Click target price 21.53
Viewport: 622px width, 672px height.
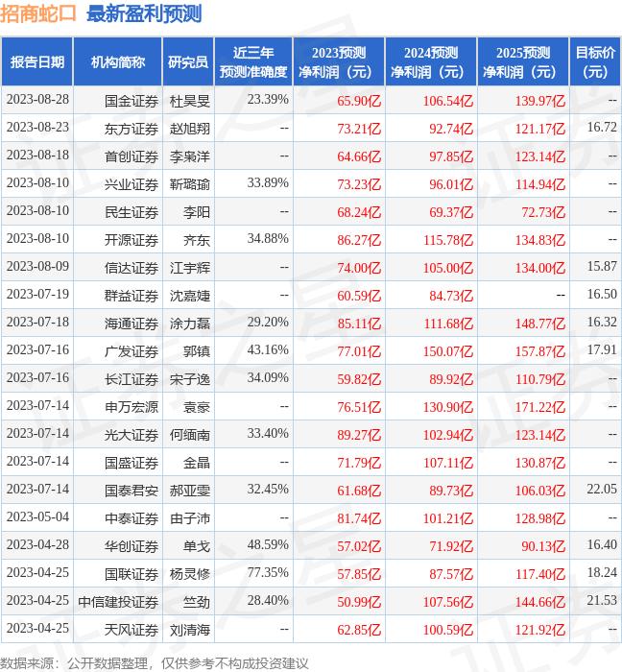click(x=602, y=600)
